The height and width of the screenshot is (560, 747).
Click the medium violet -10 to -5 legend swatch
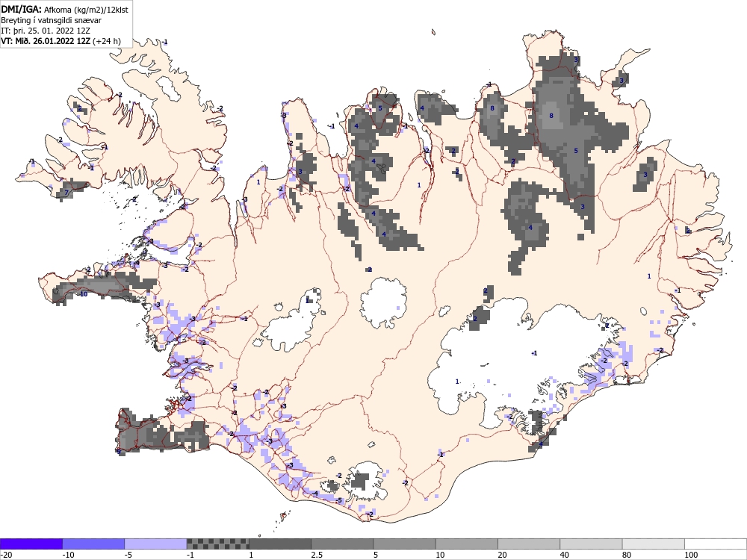(x=93, y=544)
